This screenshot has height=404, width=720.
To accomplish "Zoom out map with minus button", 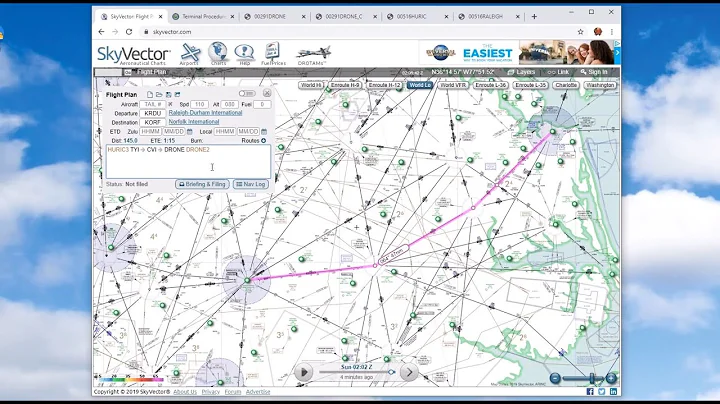I will point(555,378).
